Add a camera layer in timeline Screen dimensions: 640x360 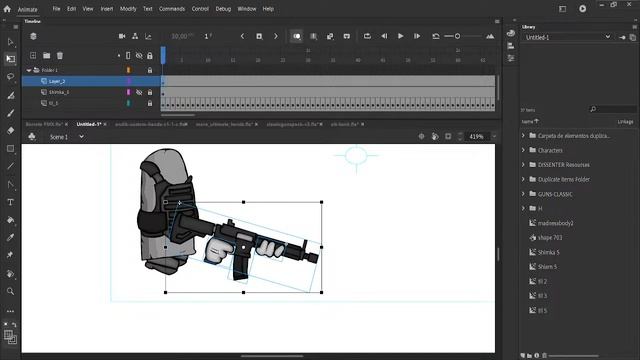tap(122, 36)
